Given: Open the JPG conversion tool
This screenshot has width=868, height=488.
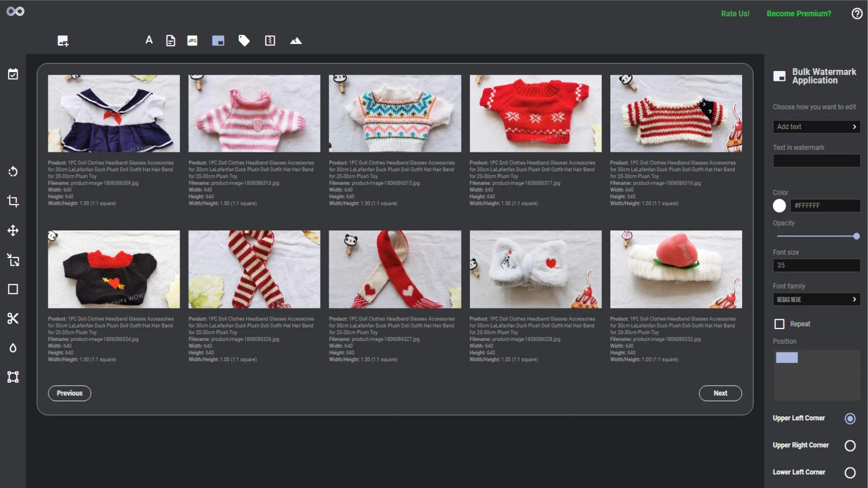Looking at the screenshot, I should pyautogui.click(x=192, y=40).
